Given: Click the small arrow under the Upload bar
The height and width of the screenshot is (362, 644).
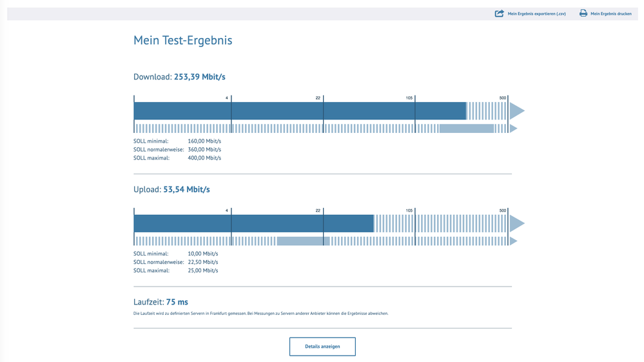Looking at the screenshot, I should click(514, 241).
